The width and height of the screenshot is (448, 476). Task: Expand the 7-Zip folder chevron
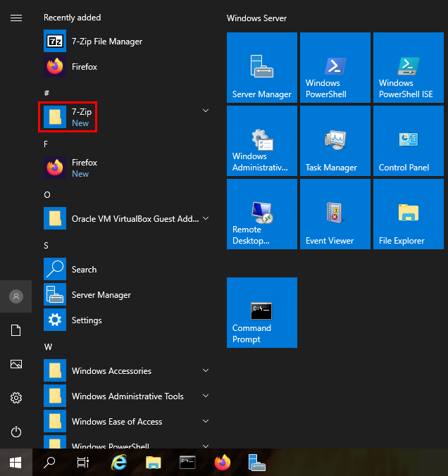point(206,111)
